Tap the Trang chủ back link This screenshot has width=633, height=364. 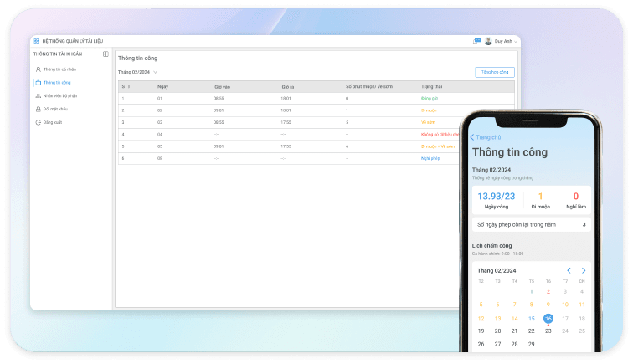click(486, 137)
